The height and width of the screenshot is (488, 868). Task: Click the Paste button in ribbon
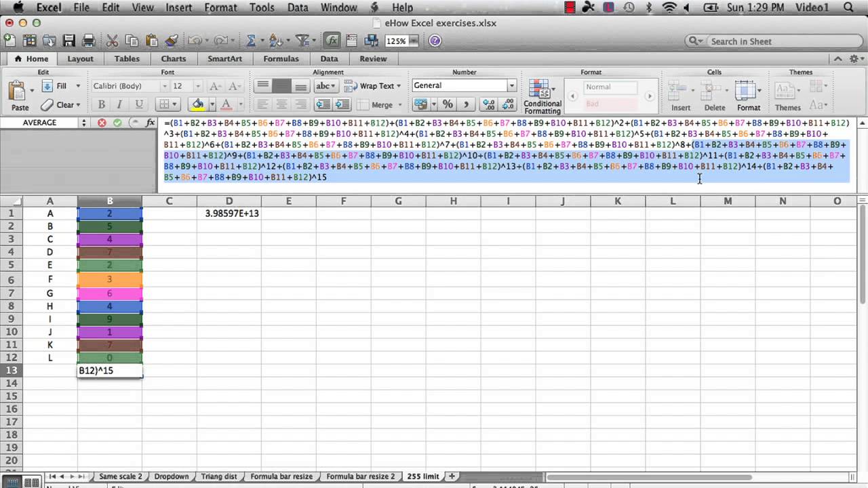20,96
